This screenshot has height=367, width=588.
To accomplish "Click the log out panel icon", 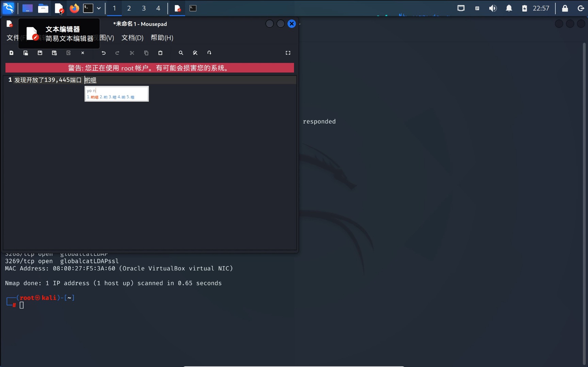I will pyautogui.click(x=581, y=8).
